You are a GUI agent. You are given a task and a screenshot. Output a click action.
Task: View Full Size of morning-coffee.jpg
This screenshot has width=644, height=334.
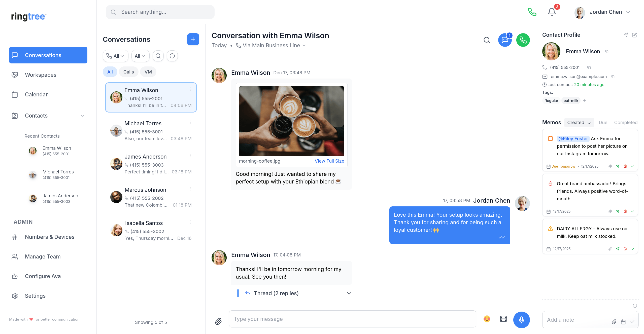[x=329, y=161]
